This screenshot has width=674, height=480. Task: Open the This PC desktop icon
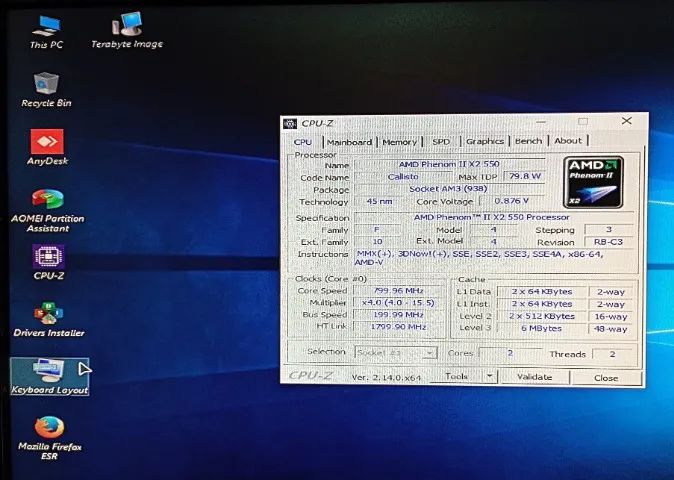46,31
